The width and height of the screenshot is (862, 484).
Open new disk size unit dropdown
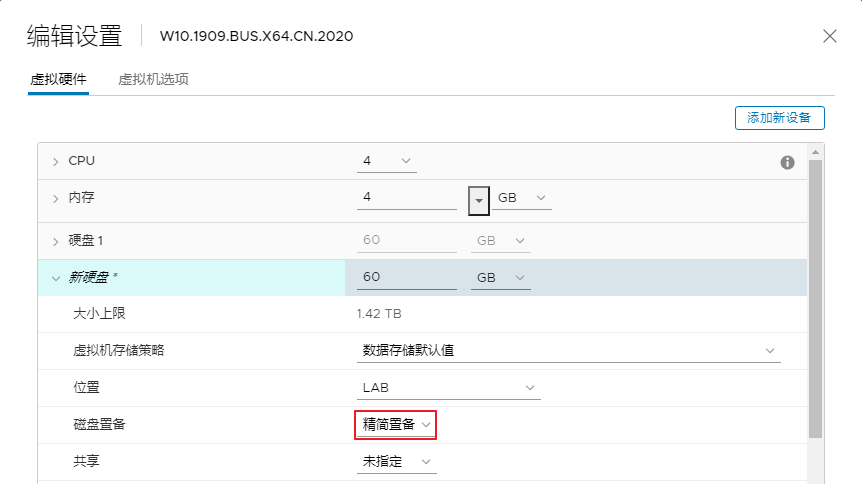point(500,278)
